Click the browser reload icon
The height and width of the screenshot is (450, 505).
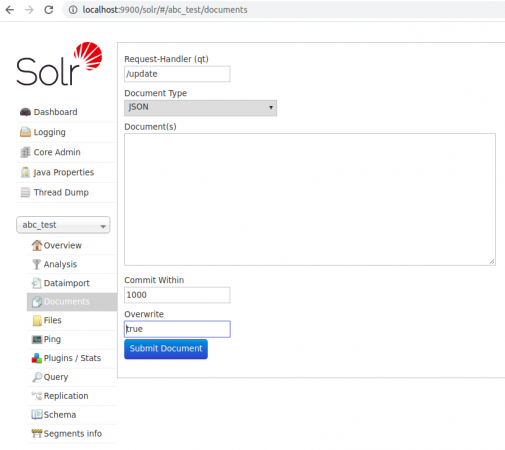click(49, 10)
